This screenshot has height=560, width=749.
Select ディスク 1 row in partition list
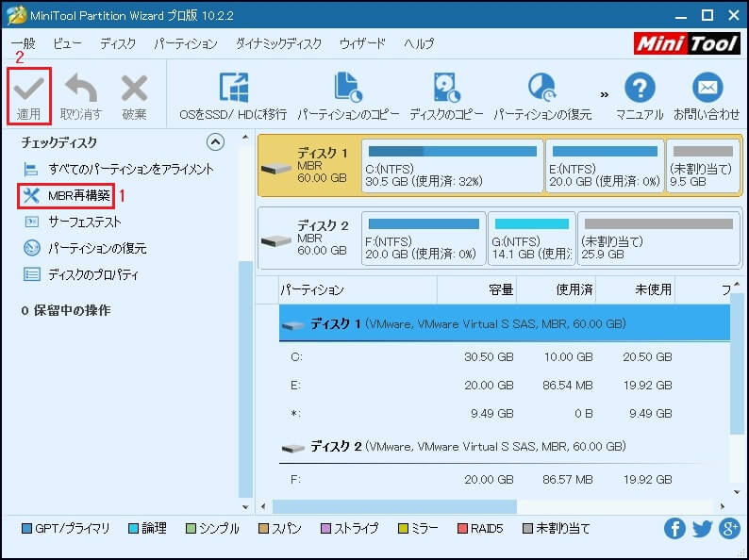pyautogui.click(x=505, y=323)
